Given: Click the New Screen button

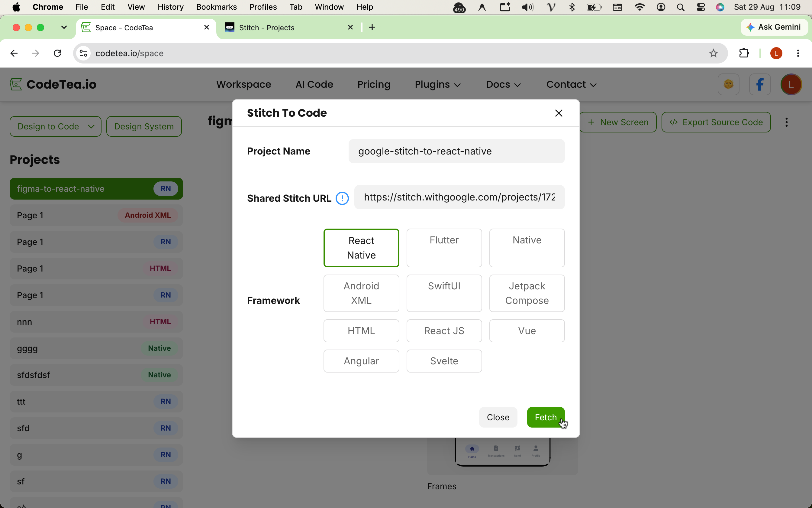Looking at the screenshot, I should click(618, 122).
